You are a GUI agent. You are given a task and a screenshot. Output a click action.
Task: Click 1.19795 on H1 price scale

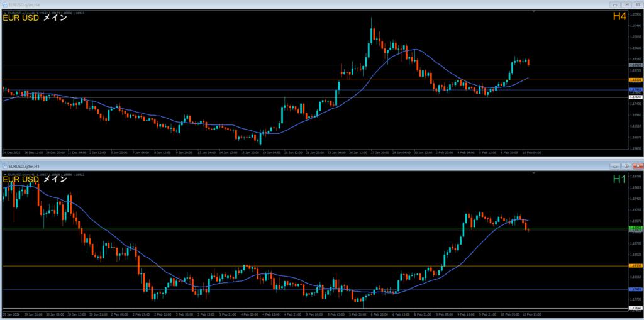tap(635, 176)
